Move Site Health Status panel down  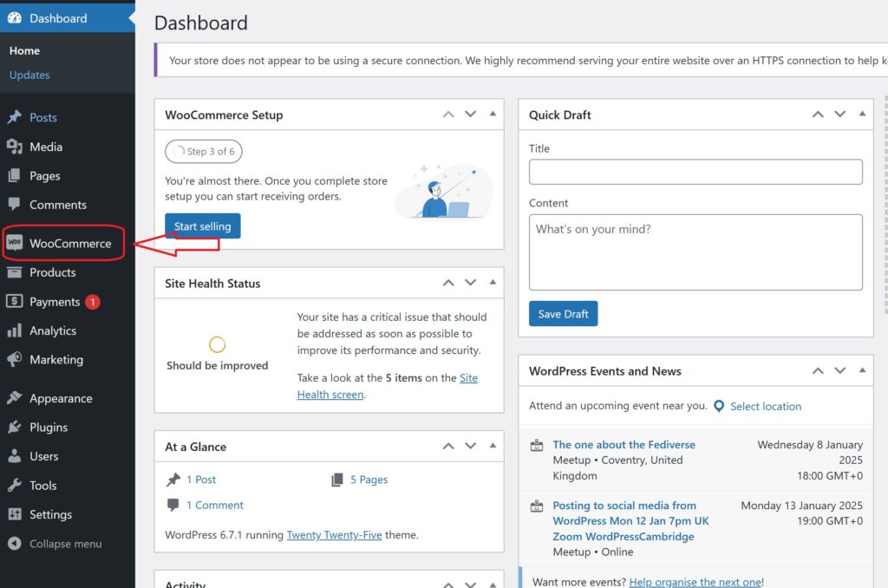point(471,283)
